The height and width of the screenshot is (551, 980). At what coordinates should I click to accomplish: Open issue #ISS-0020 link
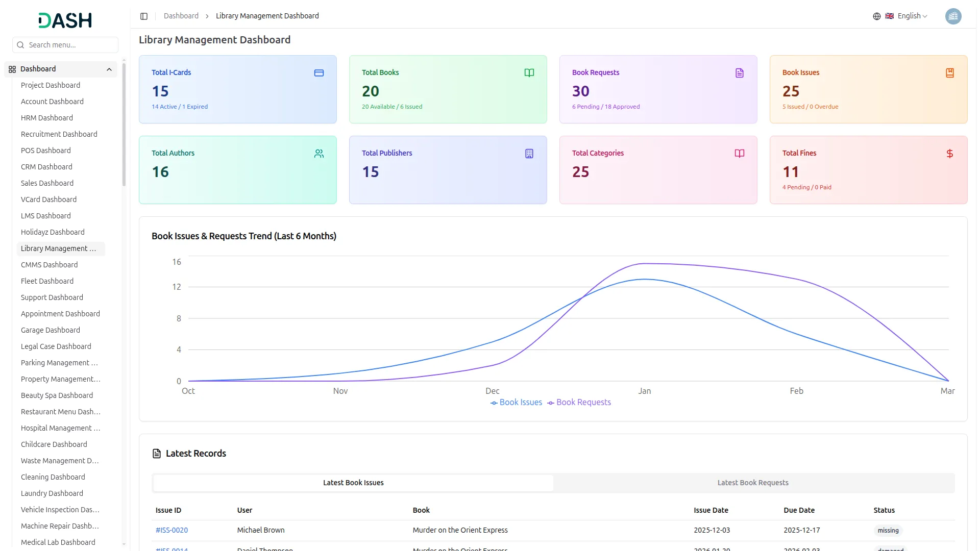click(171, 531)
